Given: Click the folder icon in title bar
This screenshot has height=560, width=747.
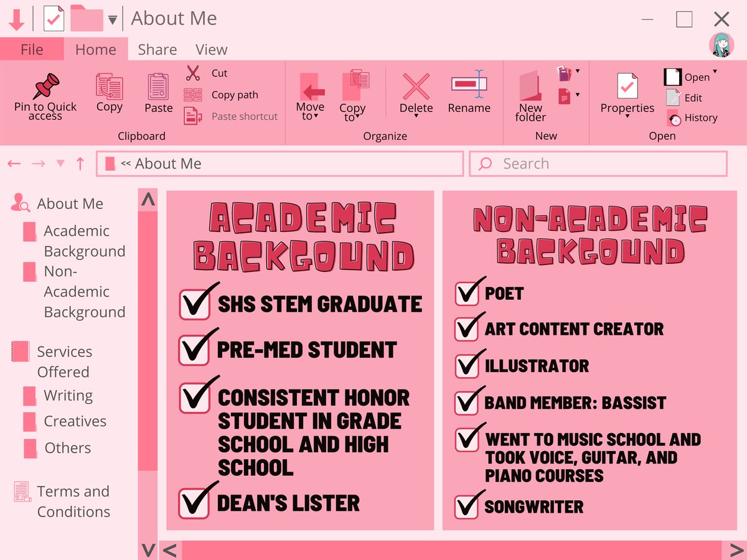Looking at the screenshot, I should 87,18.
